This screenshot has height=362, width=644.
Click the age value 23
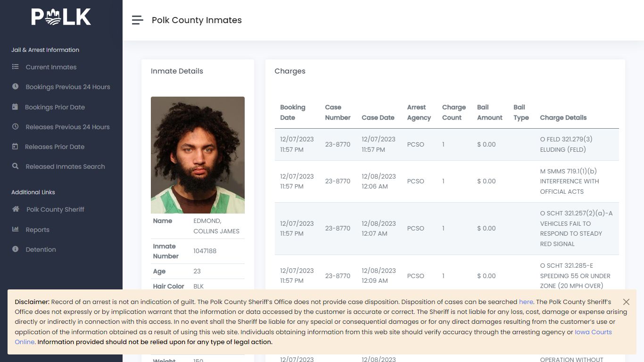click(x=197, y=271)
